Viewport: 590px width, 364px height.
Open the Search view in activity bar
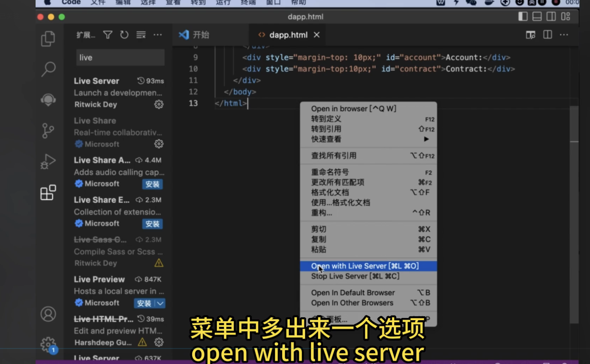48,69
